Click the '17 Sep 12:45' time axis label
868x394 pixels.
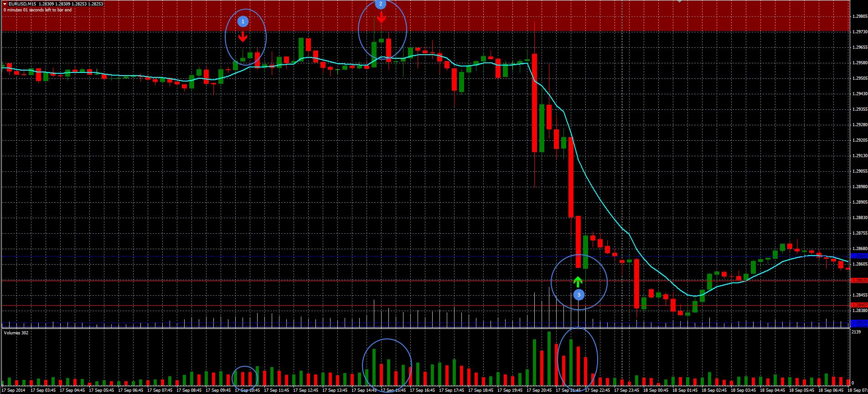click(306, 390)
